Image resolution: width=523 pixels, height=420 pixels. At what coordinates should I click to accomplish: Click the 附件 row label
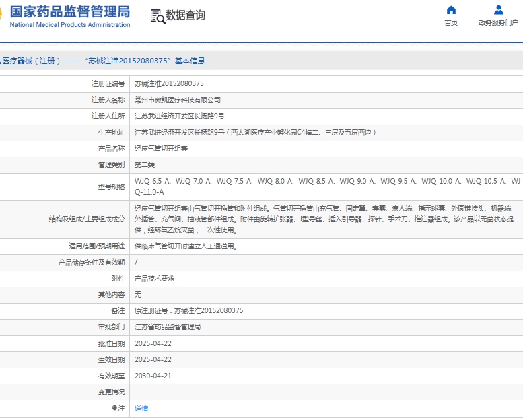pos(118,278)
